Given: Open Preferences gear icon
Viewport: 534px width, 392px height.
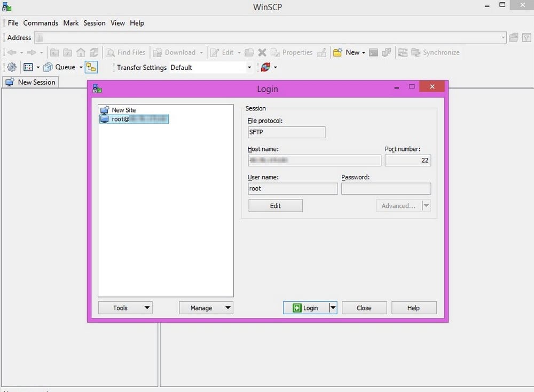Looking at the screenshot, I should (x=12, y=67).
